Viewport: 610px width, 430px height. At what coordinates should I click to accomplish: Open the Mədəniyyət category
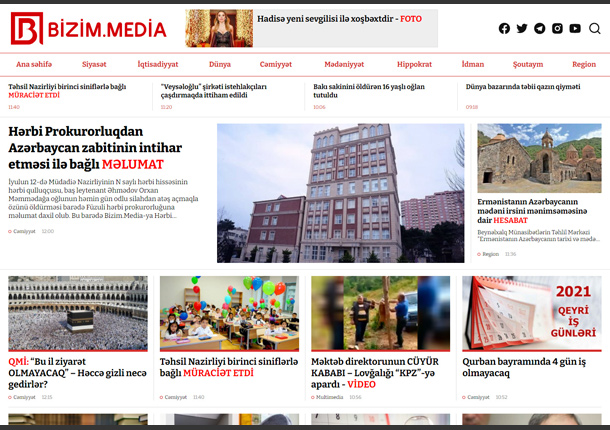[343, 64]
